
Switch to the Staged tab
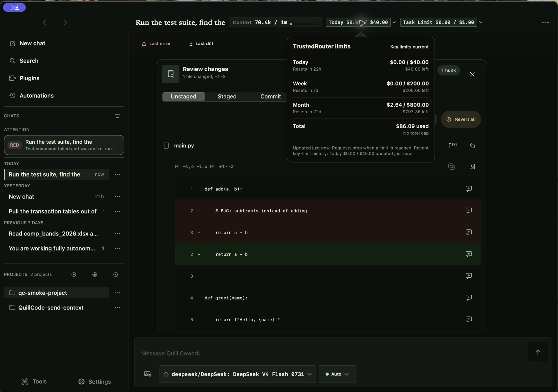point(227,96)
